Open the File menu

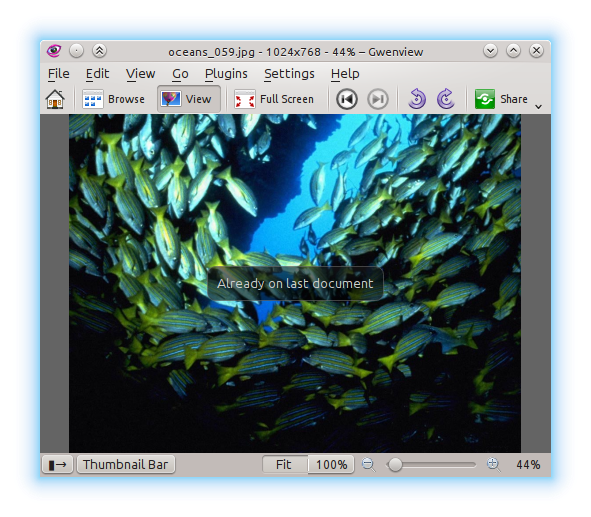pos(59,73)
